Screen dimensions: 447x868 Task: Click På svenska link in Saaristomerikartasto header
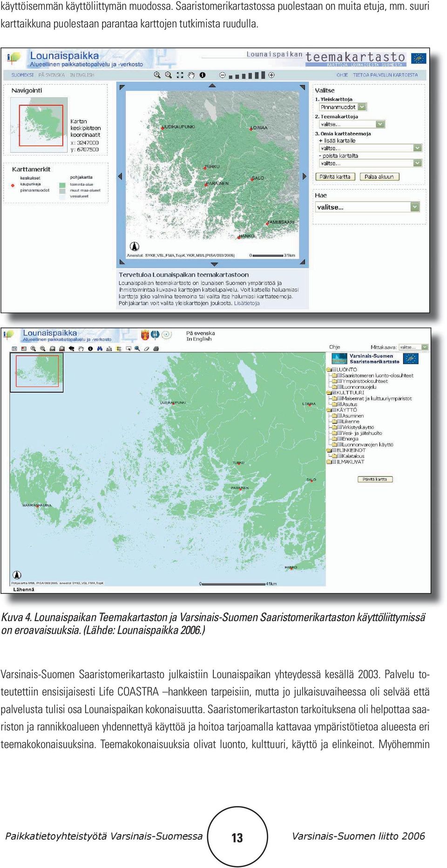200,333
